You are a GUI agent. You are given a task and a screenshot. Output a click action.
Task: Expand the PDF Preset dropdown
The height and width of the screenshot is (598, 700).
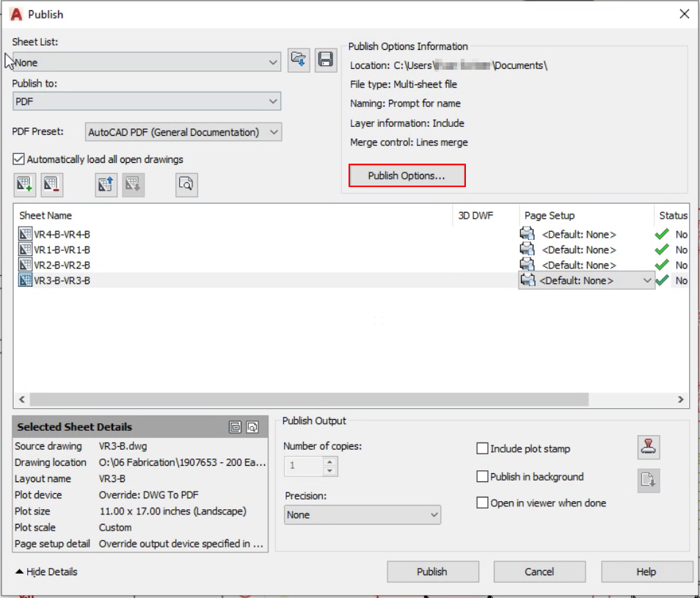183,132
